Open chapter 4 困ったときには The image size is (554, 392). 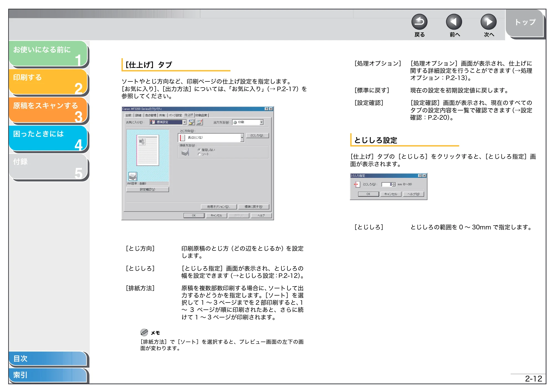point(48,138)
